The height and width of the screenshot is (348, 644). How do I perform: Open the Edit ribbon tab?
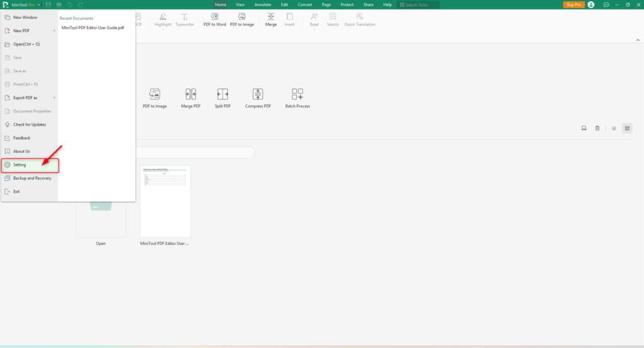click(284, 4)
